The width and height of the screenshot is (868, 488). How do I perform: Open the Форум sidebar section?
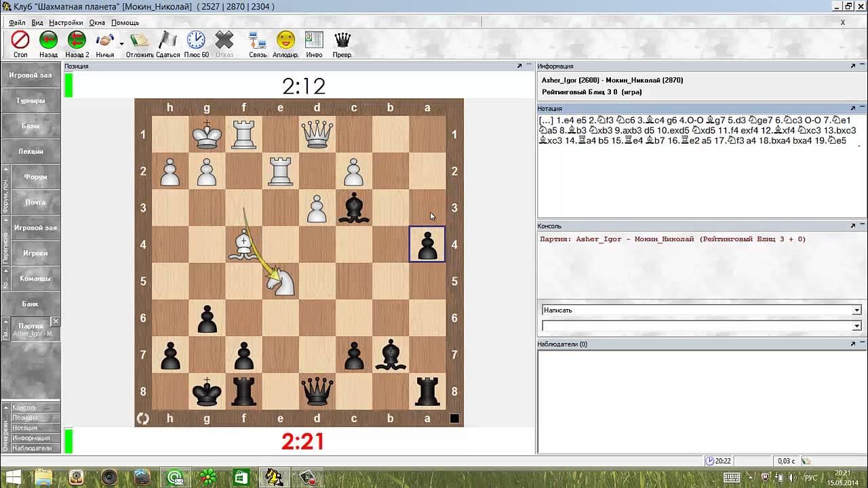click(x=35, y=177)
